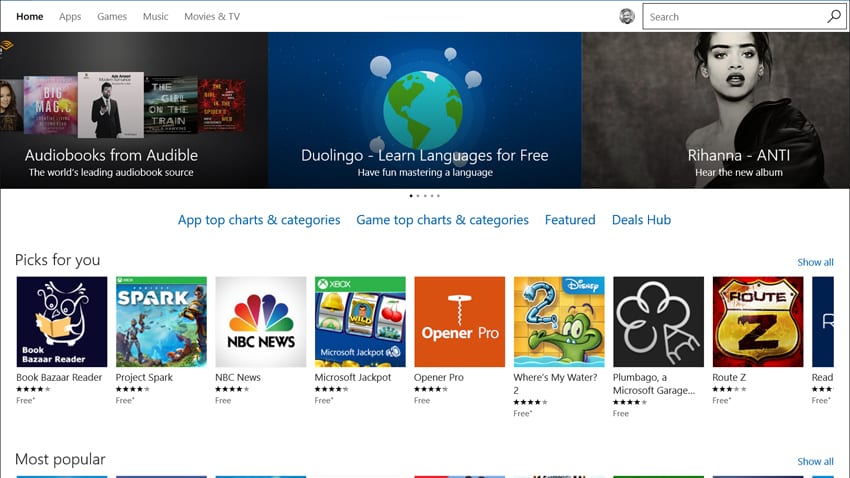Open the NBC News app icon
The image size is (850, 478).
click(261, 322)
